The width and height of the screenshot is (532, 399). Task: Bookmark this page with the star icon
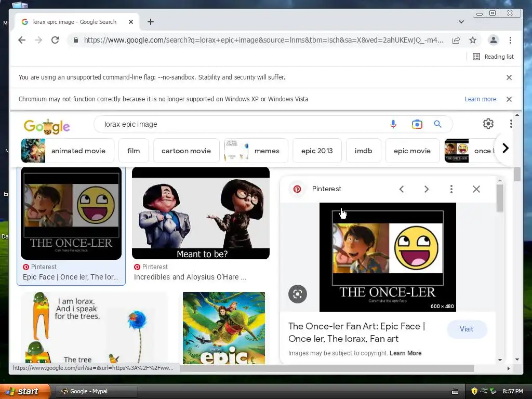(x=473, y=40)
